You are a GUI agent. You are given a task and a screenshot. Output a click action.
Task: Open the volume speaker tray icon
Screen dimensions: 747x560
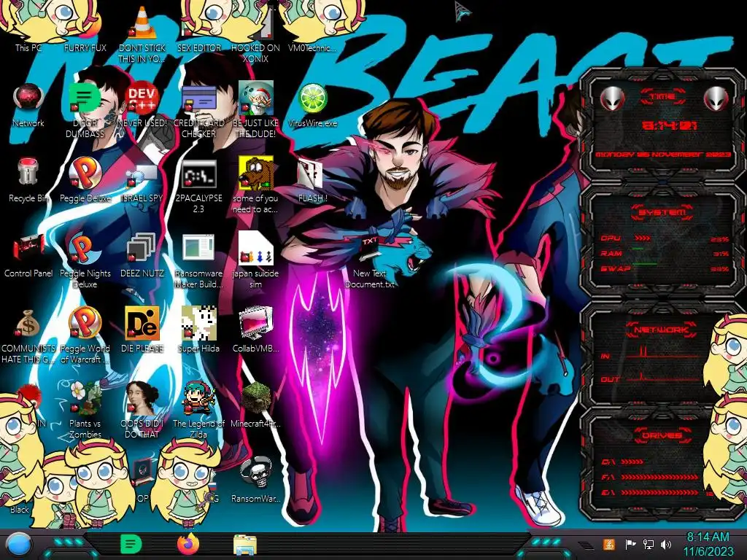(666, 544)
